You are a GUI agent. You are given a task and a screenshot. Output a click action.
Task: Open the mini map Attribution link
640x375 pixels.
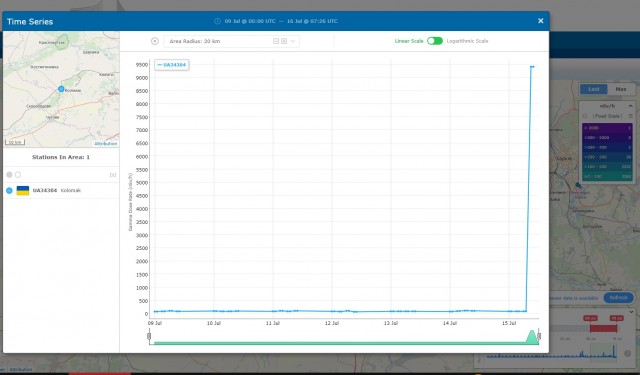click(105, 144)
